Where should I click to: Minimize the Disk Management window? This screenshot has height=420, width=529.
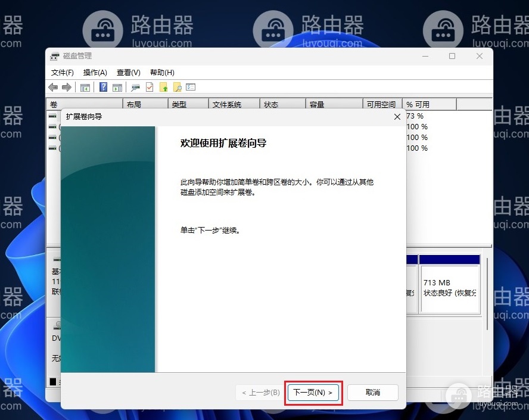click(x=425, y=56)
